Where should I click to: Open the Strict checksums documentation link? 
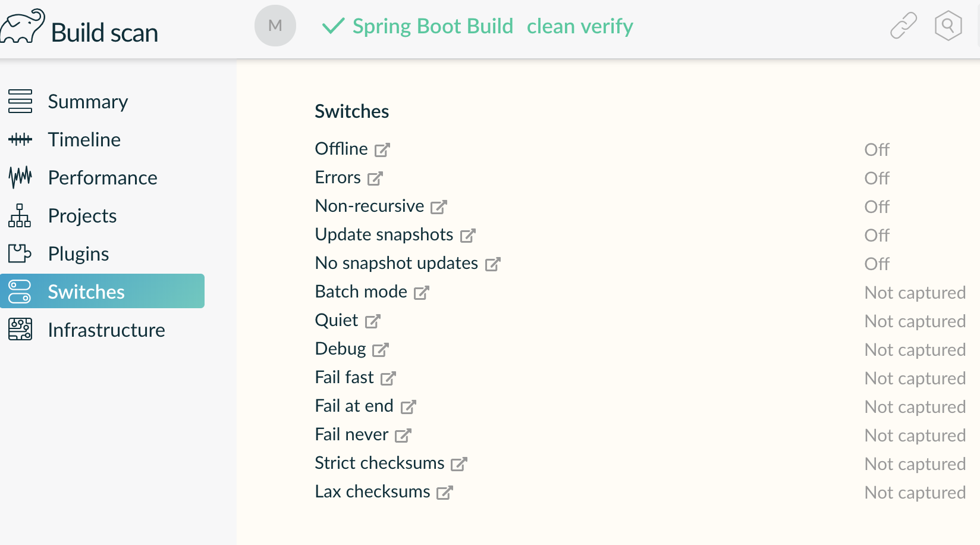point(459,464)
